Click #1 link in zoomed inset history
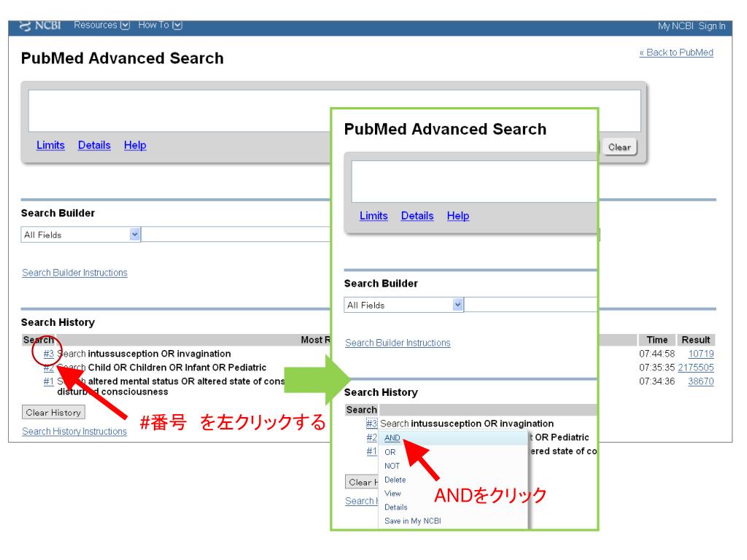This screenshot has height=560, width=747. (x=371, y=451)
